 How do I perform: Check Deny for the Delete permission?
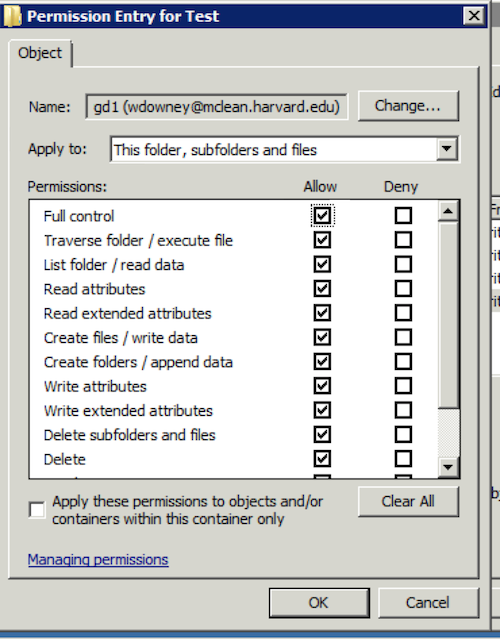(403, 459)
